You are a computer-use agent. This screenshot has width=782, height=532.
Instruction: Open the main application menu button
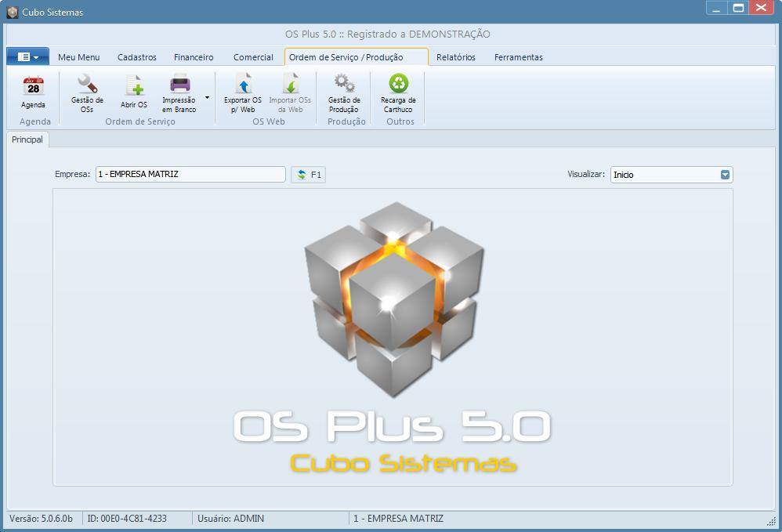pyautogui.click(x=27, y=56)
